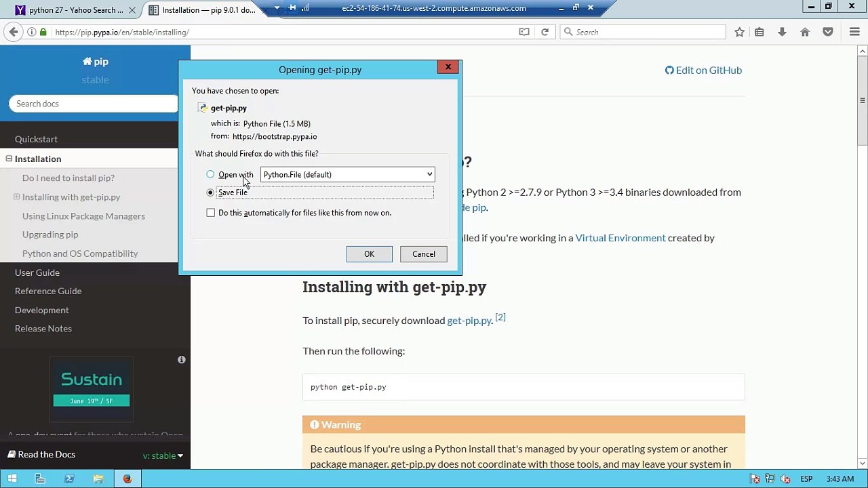
Task: Close the Opening get-pip.py dialog
Action: pyautogui.click(x=448, y=67)
